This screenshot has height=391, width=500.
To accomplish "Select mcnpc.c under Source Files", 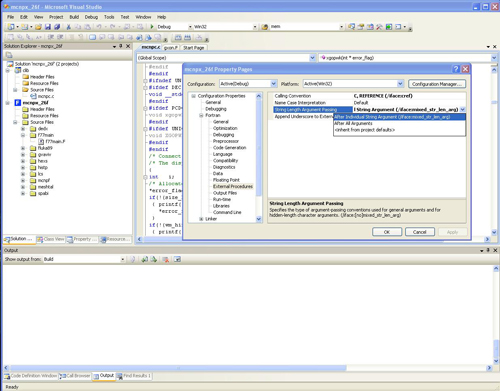I will 46,96.
